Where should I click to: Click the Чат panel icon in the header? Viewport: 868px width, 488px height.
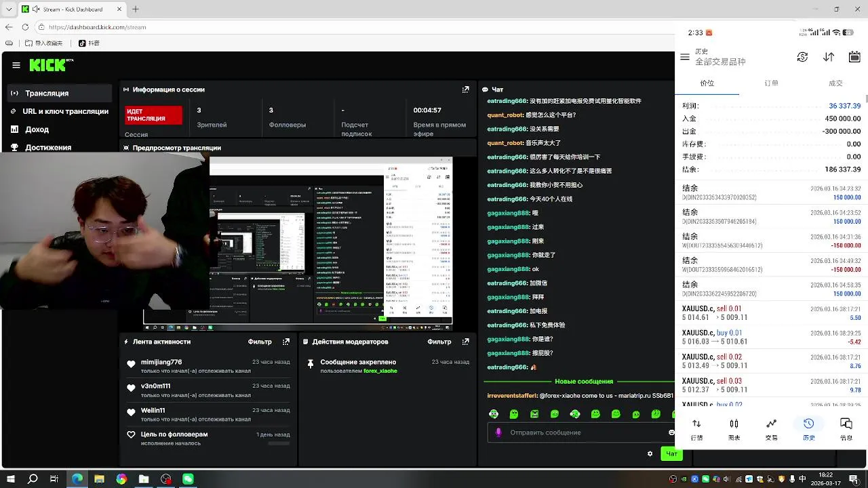(x=486, y=89)
